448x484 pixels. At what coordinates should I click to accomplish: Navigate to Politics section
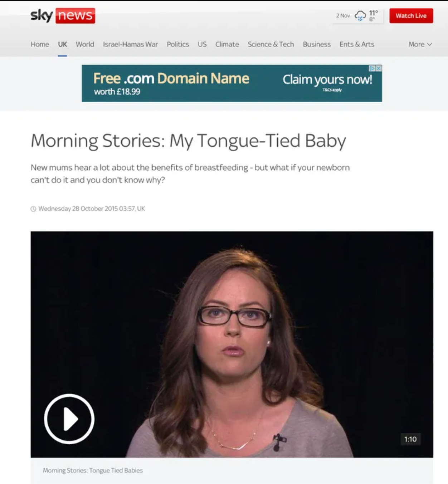pyautogui.click(x=178, y=44)
